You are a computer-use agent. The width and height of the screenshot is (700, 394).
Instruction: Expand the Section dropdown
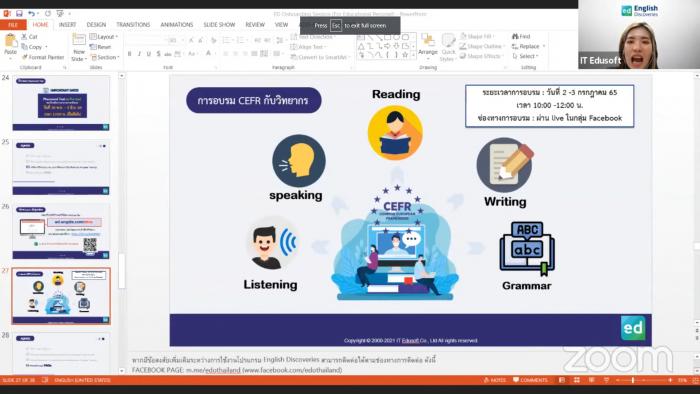(x=105, y=57)
